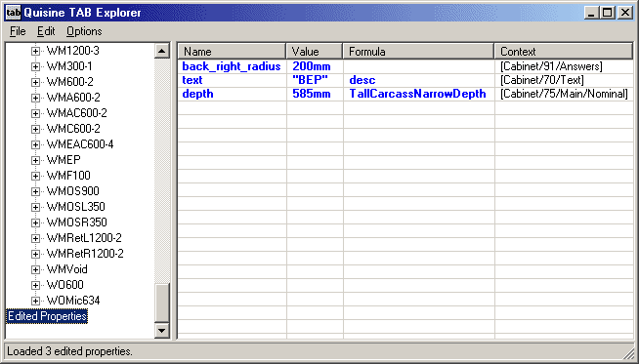The width and height of the screenshot is (639, 364).
Task: Click the [Cabinet/70/Text] context cell
Action: [x=565, y=80]
